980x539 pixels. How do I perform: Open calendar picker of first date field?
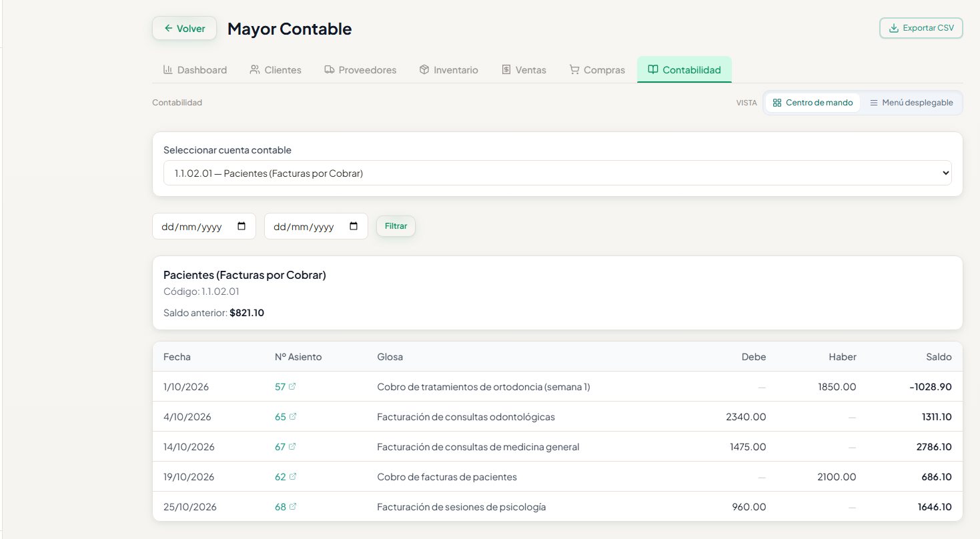241,226
